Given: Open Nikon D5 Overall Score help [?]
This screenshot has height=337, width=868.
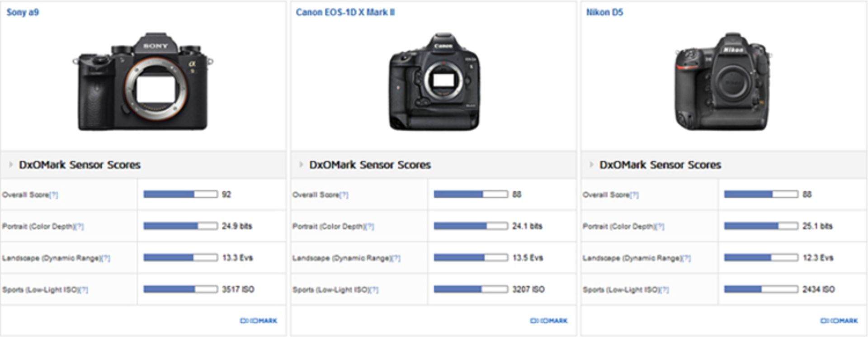Looking at the screenshot, I should click(x=634, y=195).
